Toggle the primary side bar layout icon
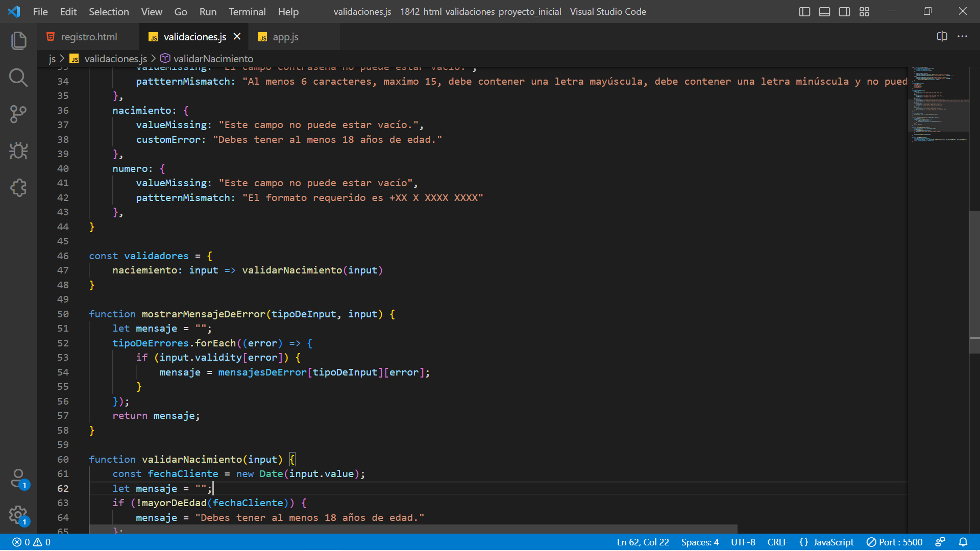Screen dimensions: 980x551 804,12
